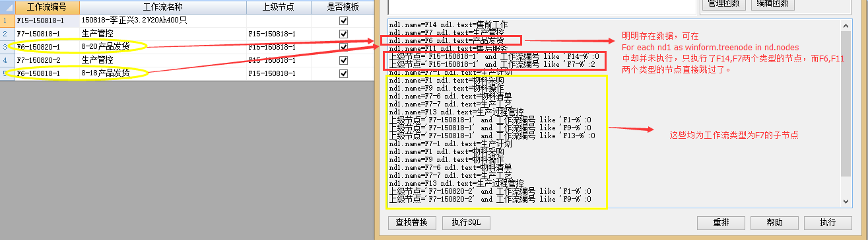Screen dimensions: 868x240
Task: Click the 工作流名称 column header
Action: click(162, 7)
